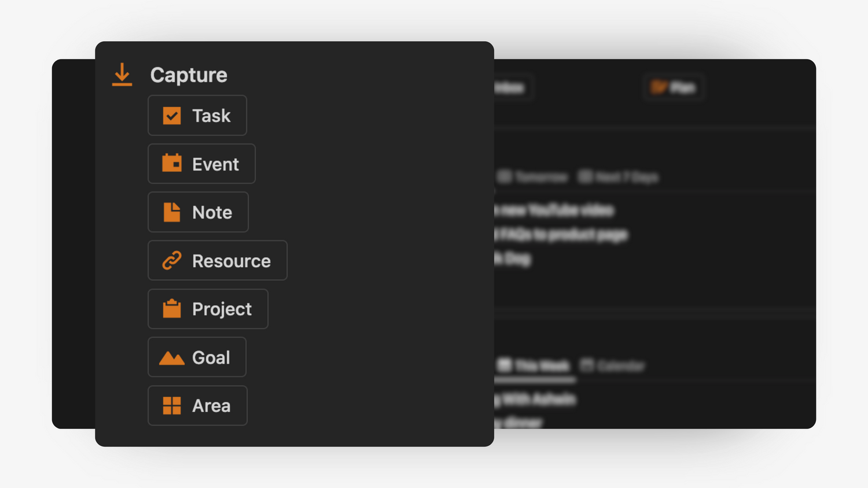Click the grid icon on the Area button

(172, 406)
